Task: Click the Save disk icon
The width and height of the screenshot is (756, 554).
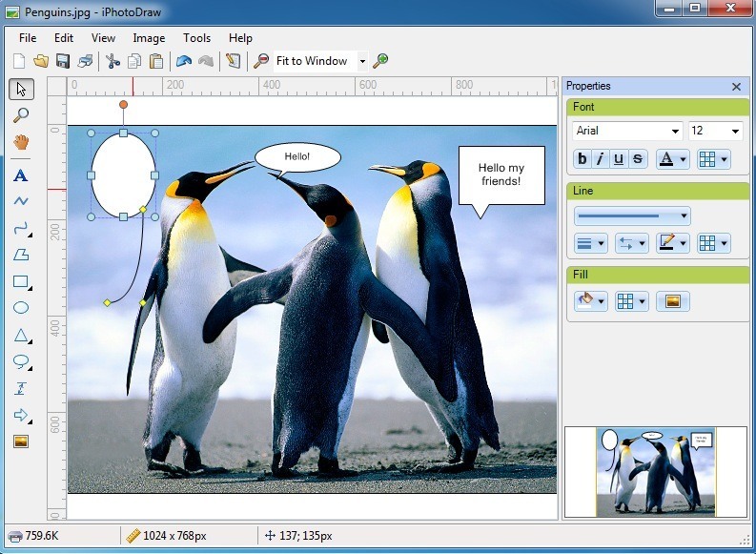Action: (x=63, y=61)
